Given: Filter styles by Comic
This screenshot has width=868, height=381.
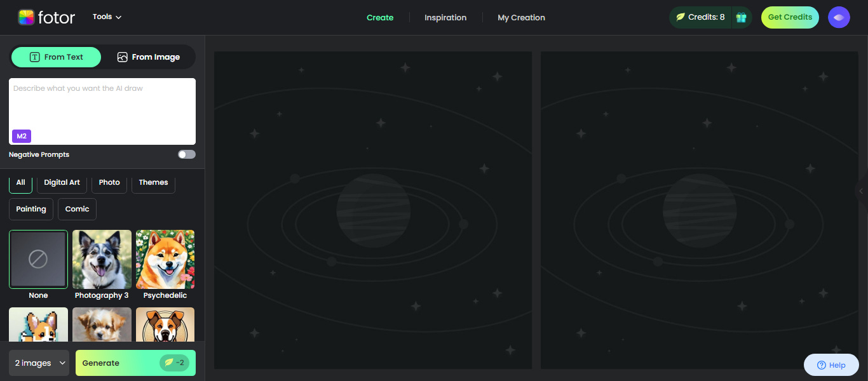Looking at the screenshot, I should click(x=77, y=209).
